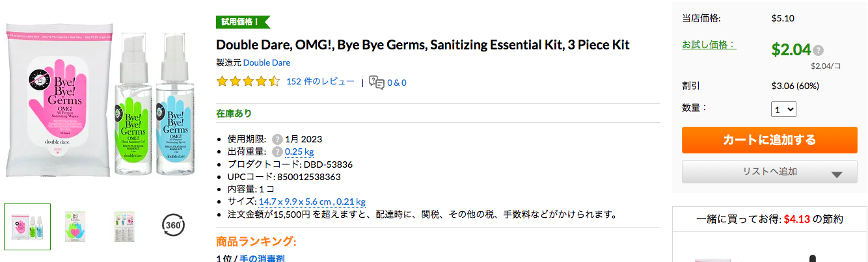Open the 152 件のレビュー link
This screenshot has height=262, width=868.
point(320,81)
